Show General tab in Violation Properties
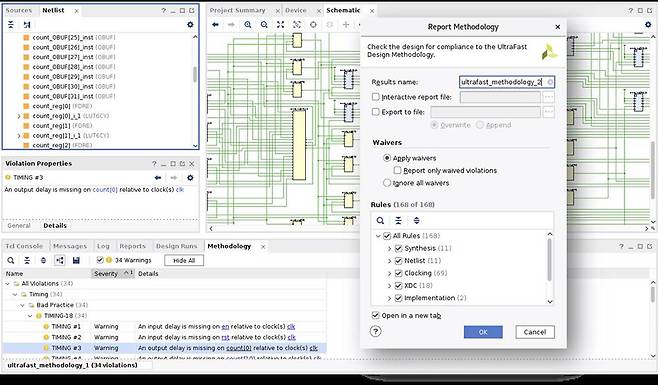This screenshot has height=385, width=658. click(19, 225)
